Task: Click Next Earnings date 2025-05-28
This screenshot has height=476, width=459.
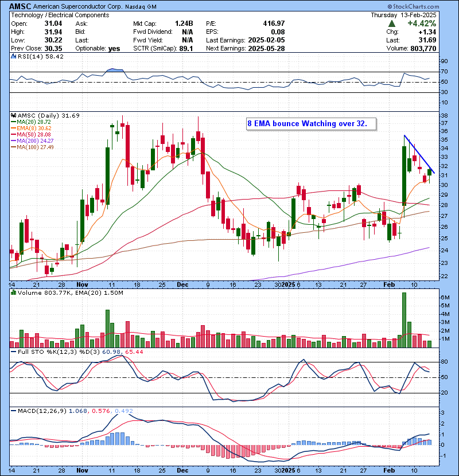Action: coord(266,48)
